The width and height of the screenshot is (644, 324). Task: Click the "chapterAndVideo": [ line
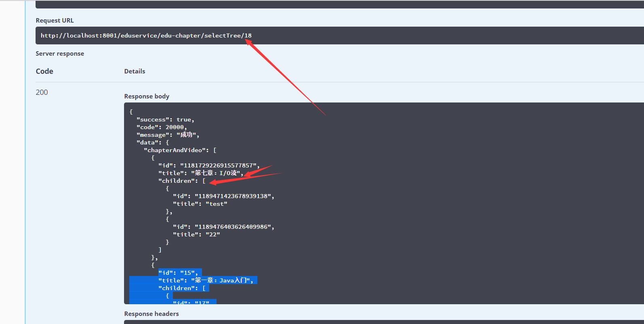coord(180,150)
